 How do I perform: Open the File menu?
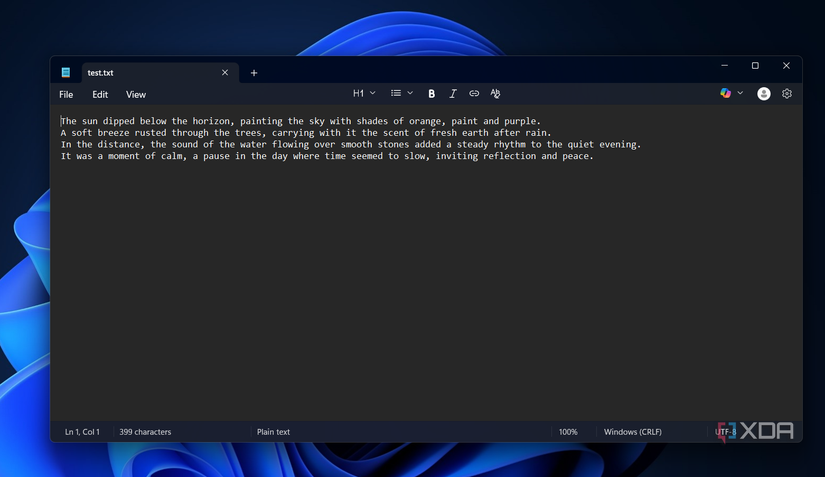[66, 95]
